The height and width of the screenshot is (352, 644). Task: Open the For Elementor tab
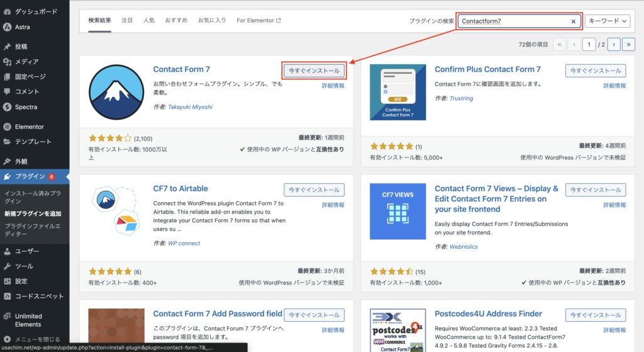pos(258,20)
